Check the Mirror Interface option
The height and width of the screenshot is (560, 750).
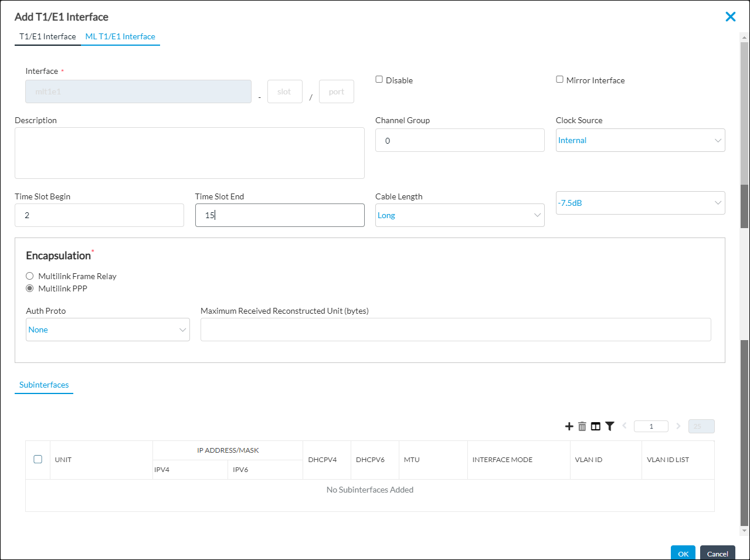point(560,79)
